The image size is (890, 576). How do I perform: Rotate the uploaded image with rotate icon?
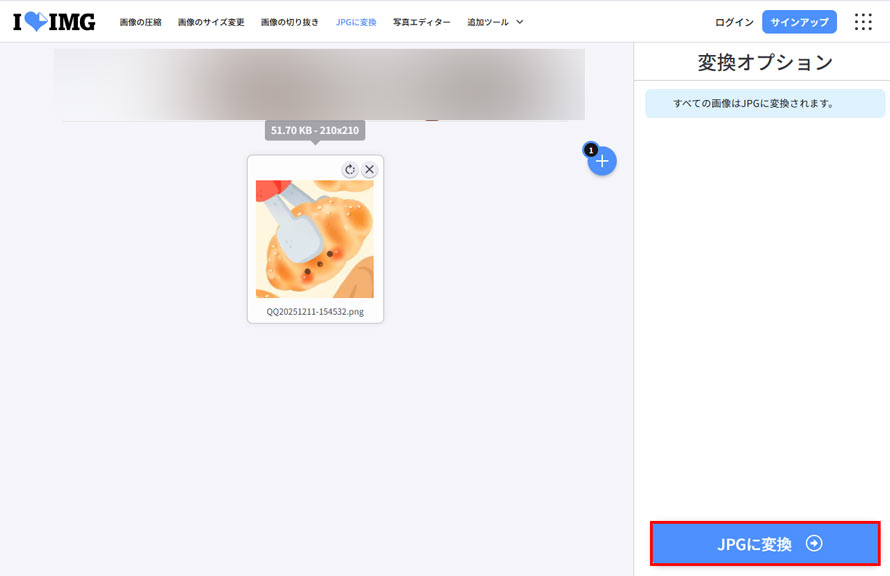pos(350,169)
